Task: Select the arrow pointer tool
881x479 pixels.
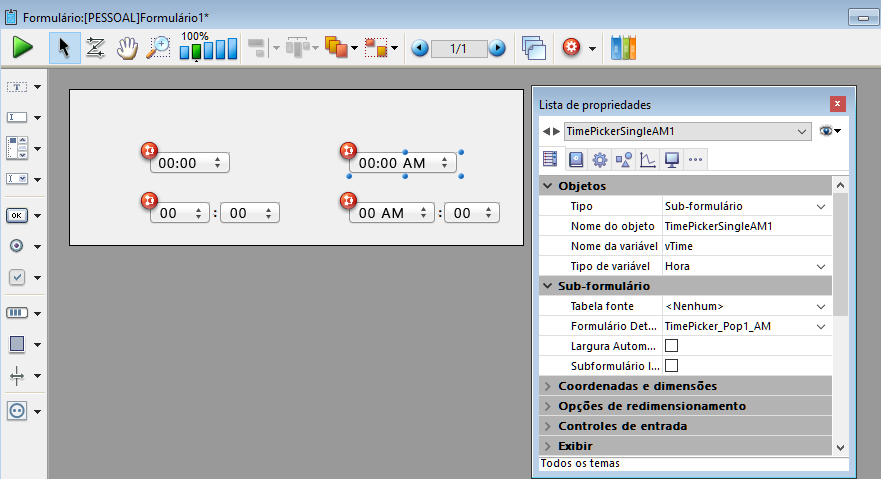Action: [x=64, y=47]
